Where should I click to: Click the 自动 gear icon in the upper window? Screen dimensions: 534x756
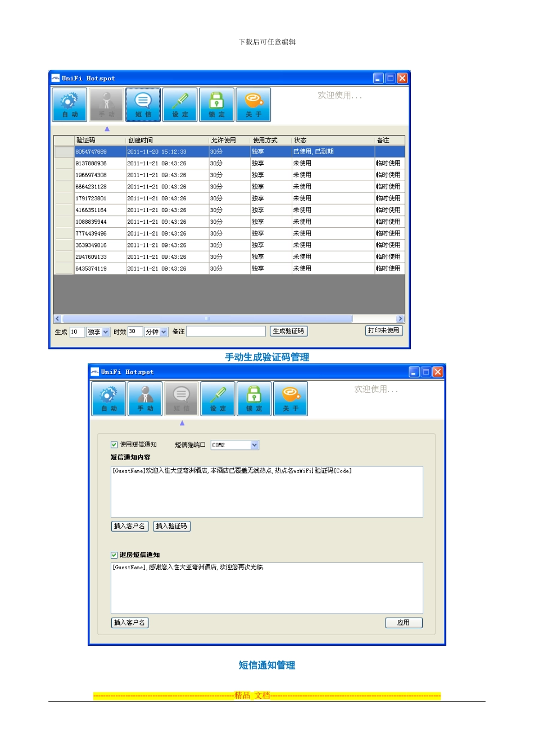coord(70,105)
